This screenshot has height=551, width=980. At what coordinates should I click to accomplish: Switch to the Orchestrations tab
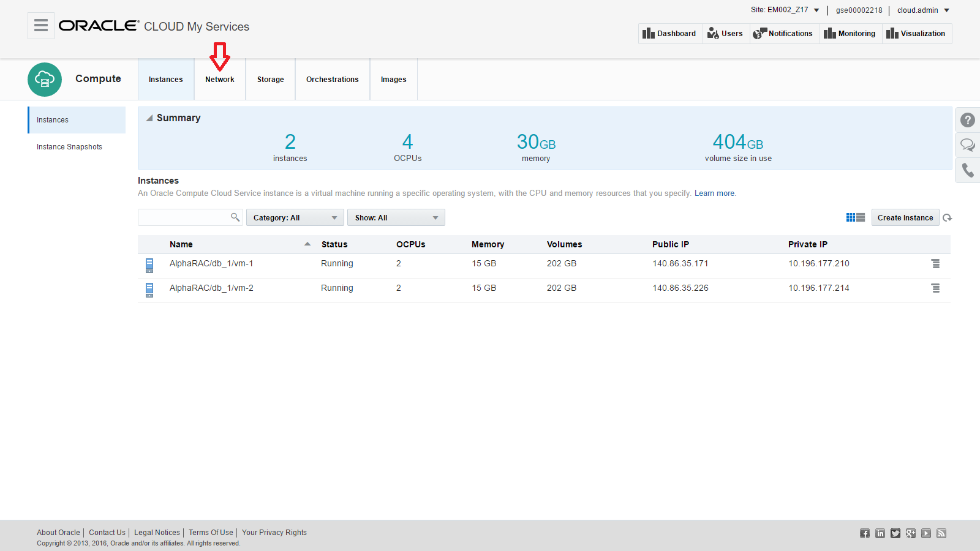click(x=333, y=80)
